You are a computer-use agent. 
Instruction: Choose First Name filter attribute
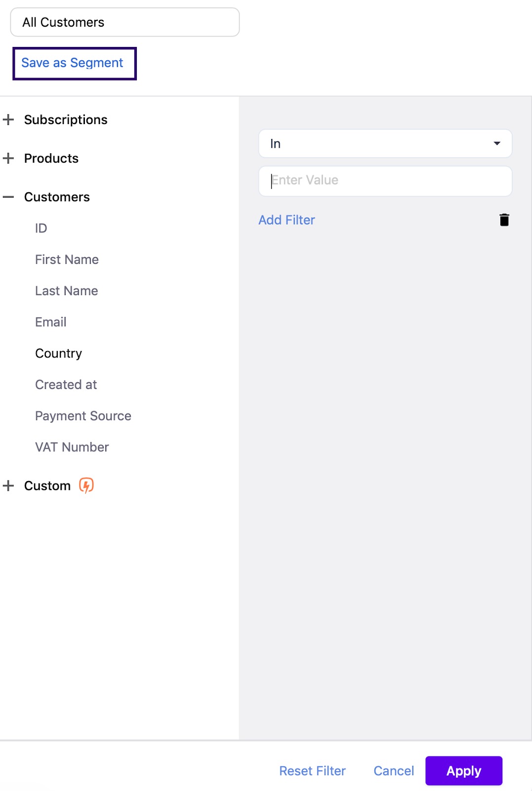tap(67, 260)
